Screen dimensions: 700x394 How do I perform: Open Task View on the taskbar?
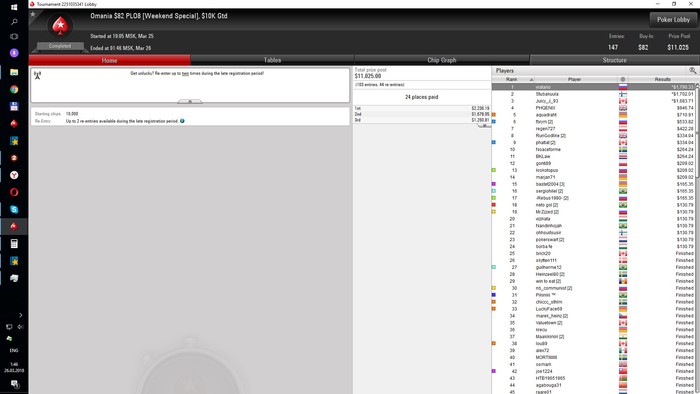coord(14,37)
